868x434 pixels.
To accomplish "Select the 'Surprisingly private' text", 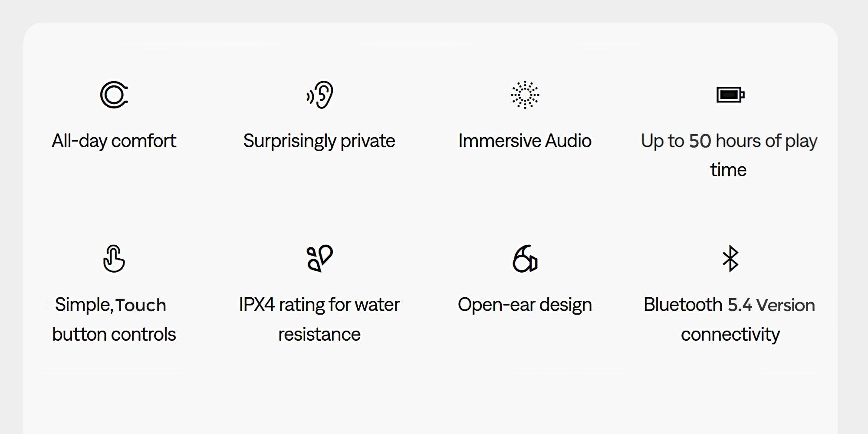I will 319,141.
